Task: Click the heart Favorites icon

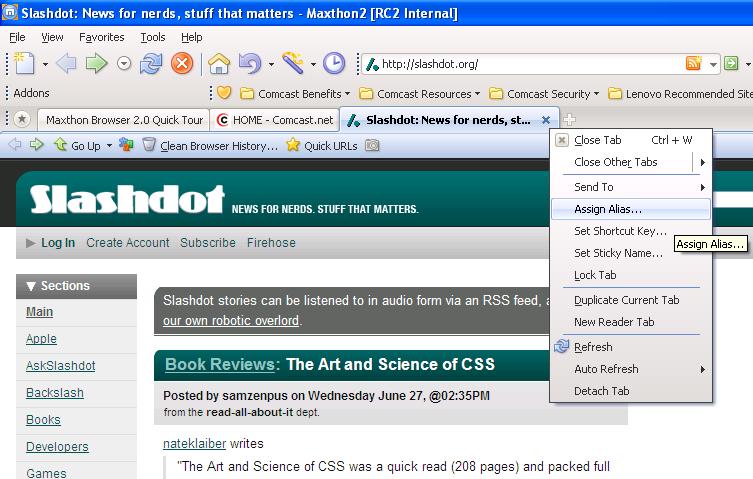Action: point(224,93)
